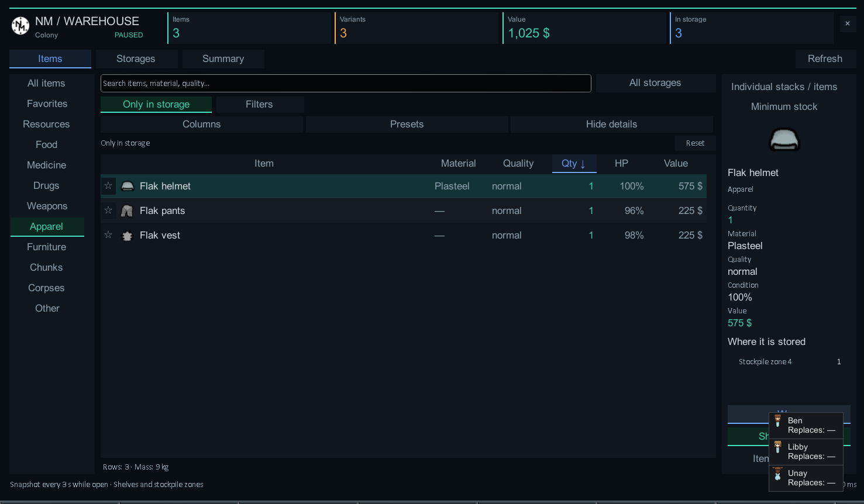Sort table by the Item column
The image size is (864, 504).
(264, 164)
